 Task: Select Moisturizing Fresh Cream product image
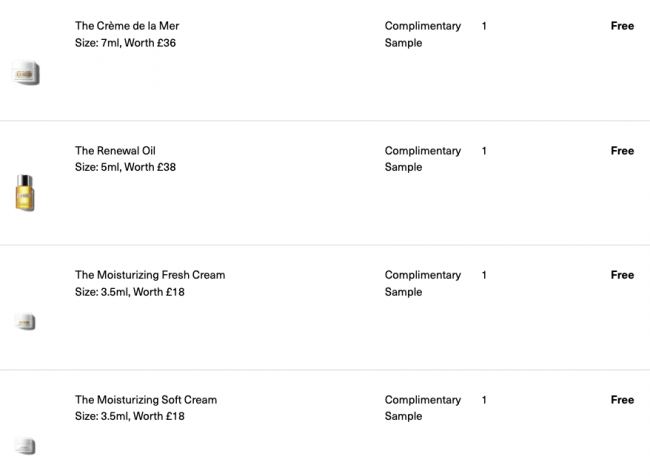(25, 322)
